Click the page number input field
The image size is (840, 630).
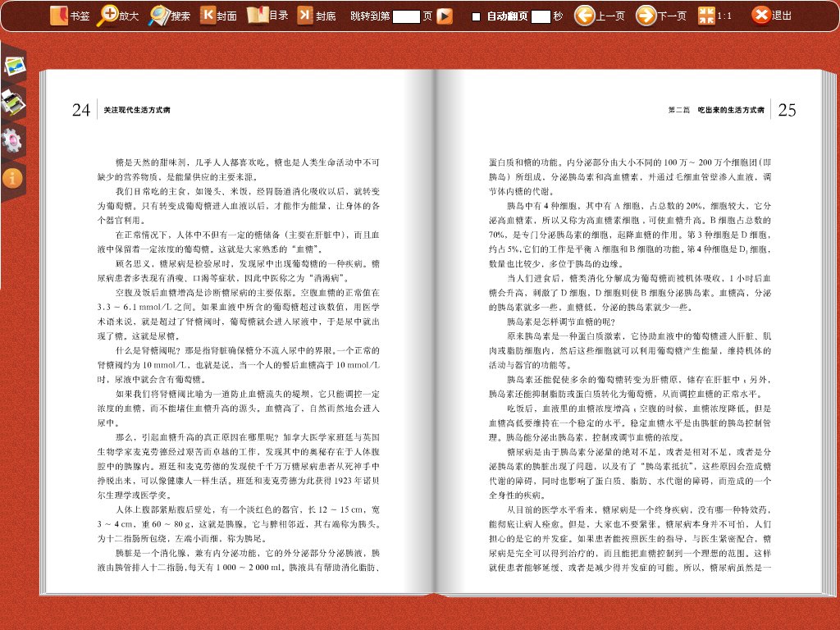[x=406, y=16]
